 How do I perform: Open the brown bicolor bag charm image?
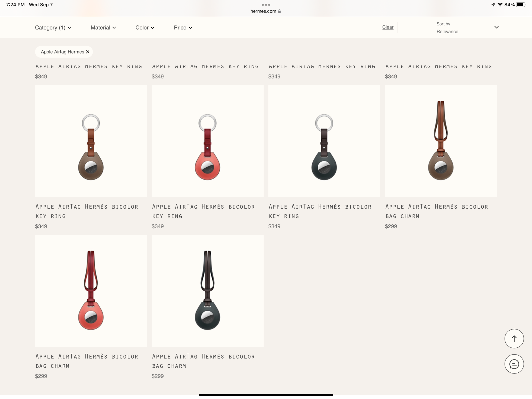pyautogui.click(x=440, y=141)
